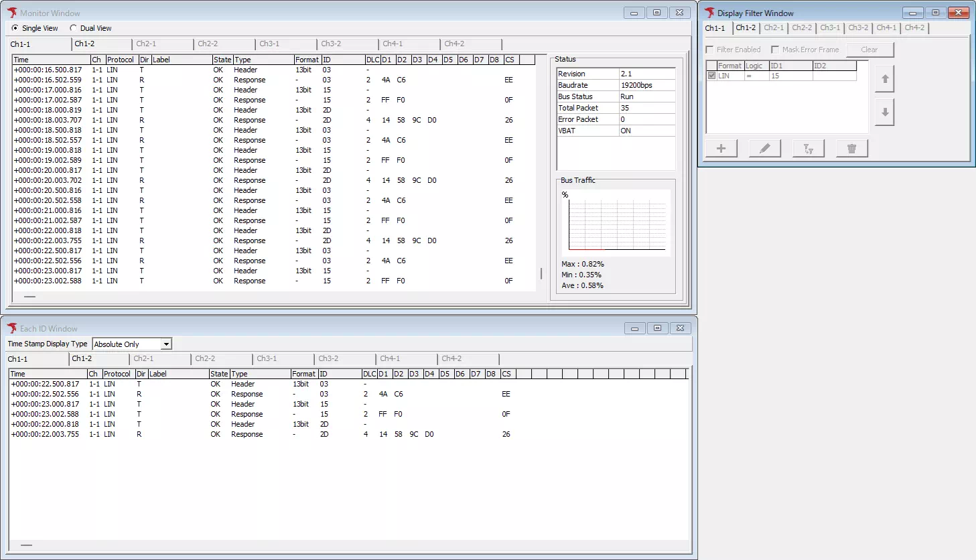This screenshot has width=976, height=560.
Task: Switch to Dual View mode
Action: coord(74,28)
